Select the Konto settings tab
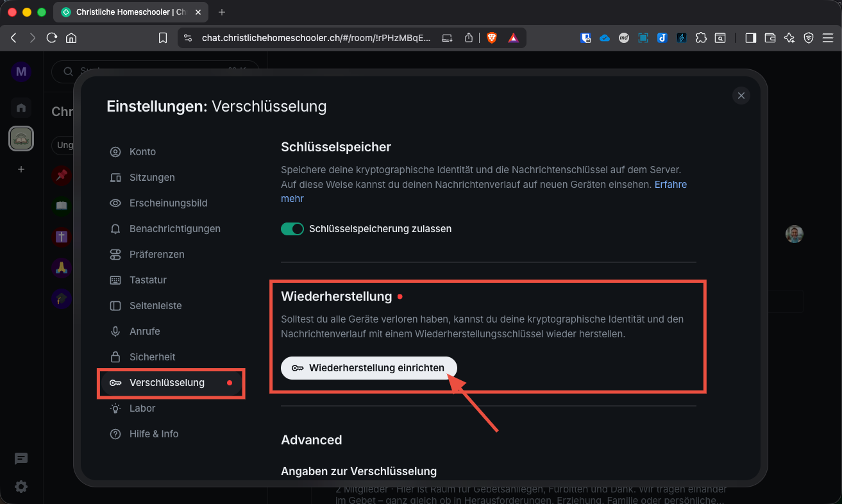Screen dimensions: 842x504 point(142,151)
